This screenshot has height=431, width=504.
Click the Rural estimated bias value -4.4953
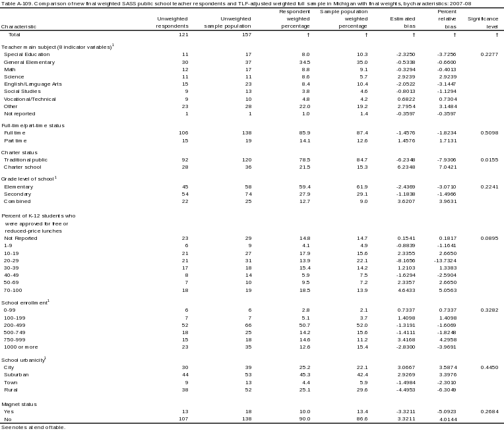tap(406, 390)
